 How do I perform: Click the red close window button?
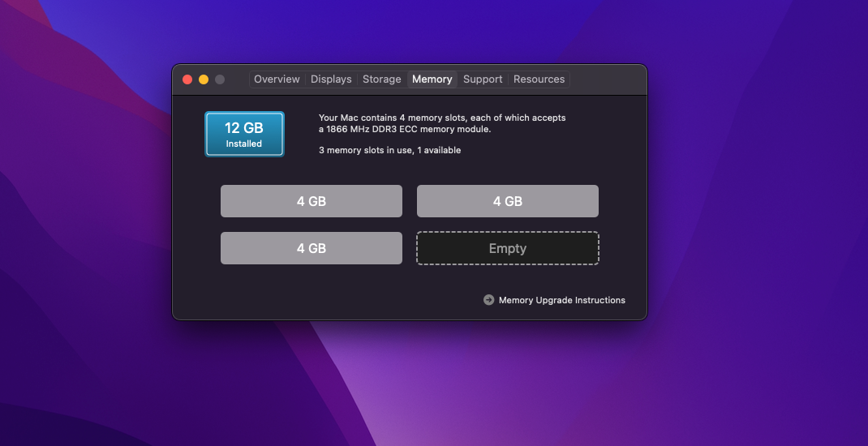(187, 79)
